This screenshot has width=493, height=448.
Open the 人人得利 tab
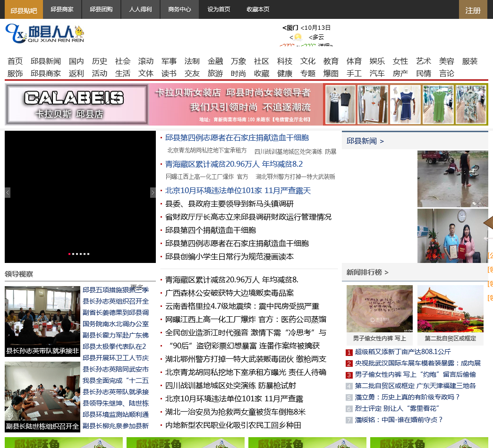coord(140,9)
